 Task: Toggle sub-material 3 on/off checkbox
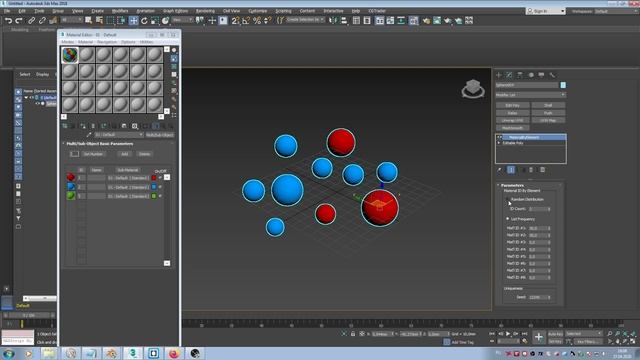[x=160, y=196]
